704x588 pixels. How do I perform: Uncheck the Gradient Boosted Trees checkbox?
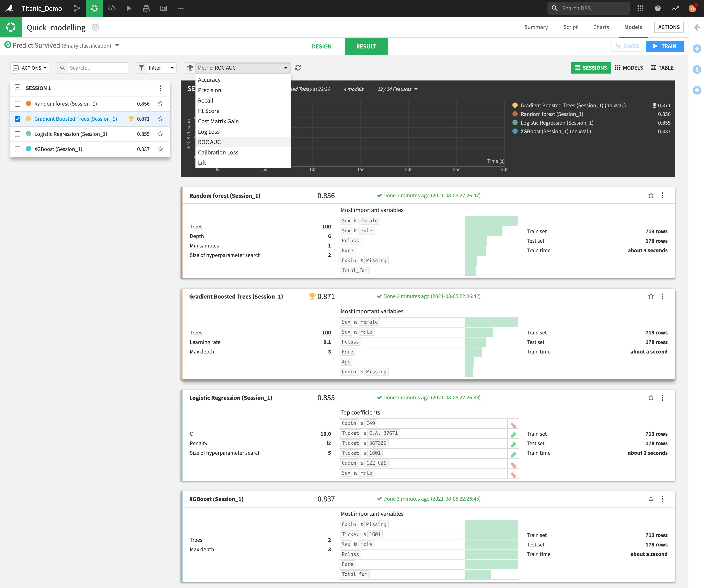18,119
